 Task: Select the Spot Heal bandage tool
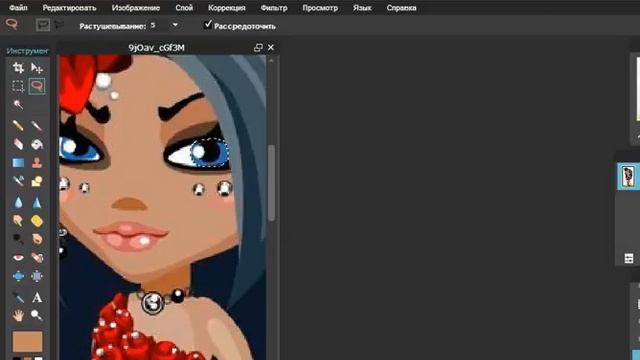[37, 258]
